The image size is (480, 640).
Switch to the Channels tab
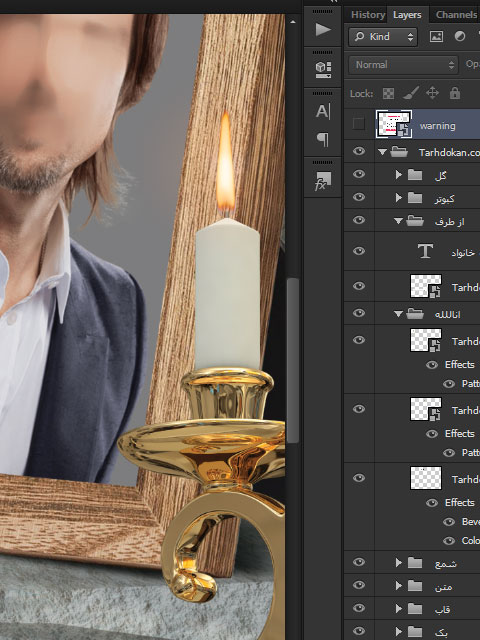tap(456, 15)
